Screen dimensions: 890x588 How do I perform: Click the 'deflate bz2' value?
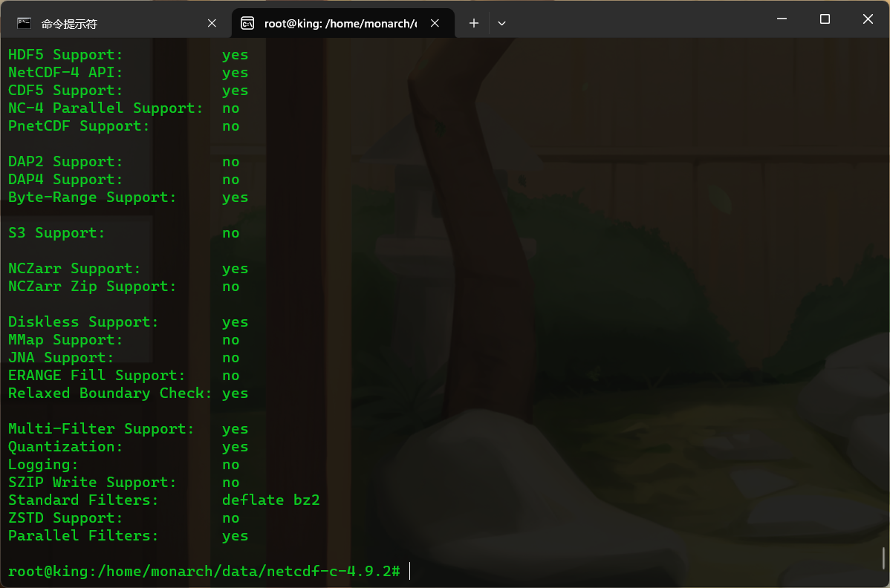pos(270,500)
